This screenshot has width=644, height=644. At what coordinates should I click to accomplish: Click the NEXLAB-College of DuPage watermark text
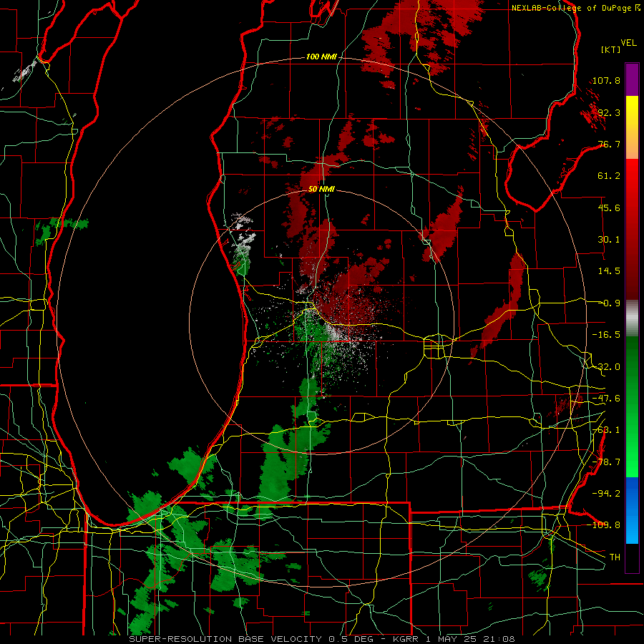click(x=575, y=8)
